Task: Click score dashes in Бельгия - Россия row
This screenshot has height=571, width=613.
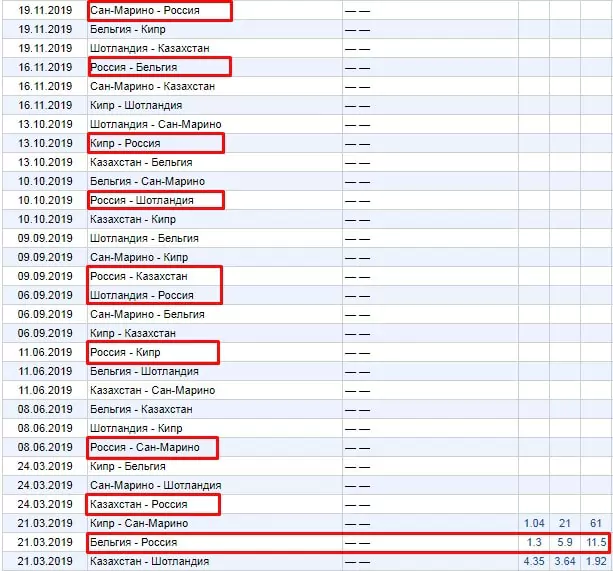Action: click(357, 543)
